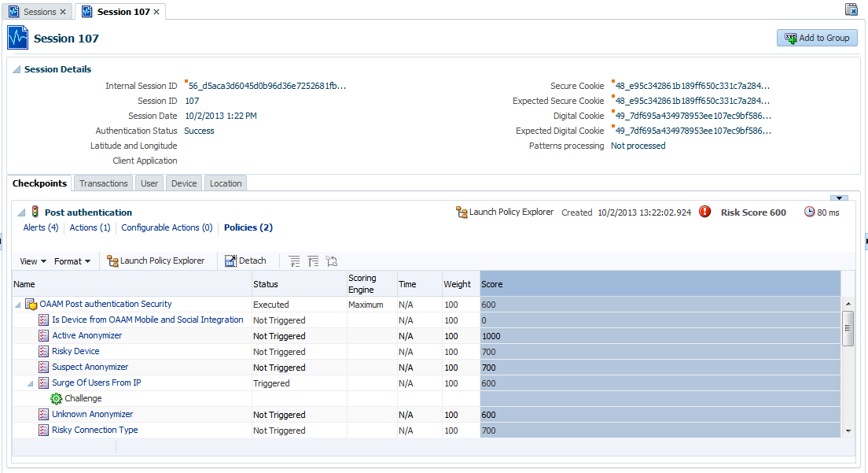868x473 pixels.
Task: Click the Surge Of Users From IP rule icon
Action: (x=44, y=382)
